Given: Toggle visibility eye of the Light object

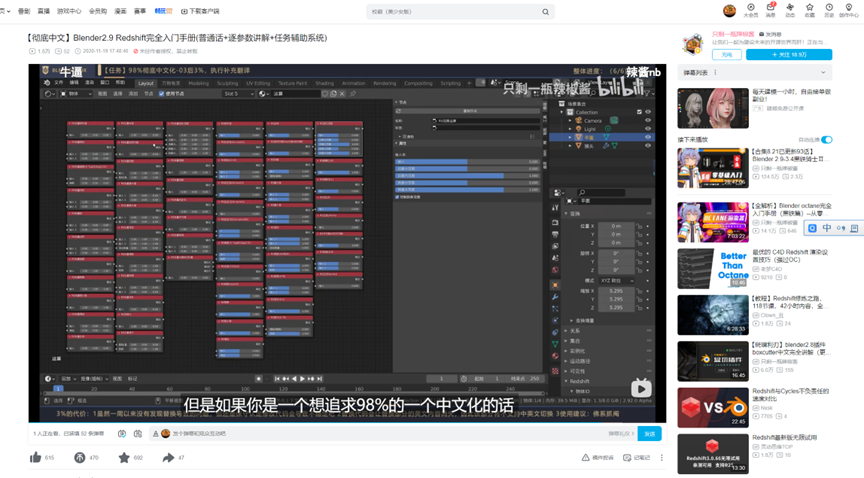Looking at the screenshot, I should click(x=648, y=128).
